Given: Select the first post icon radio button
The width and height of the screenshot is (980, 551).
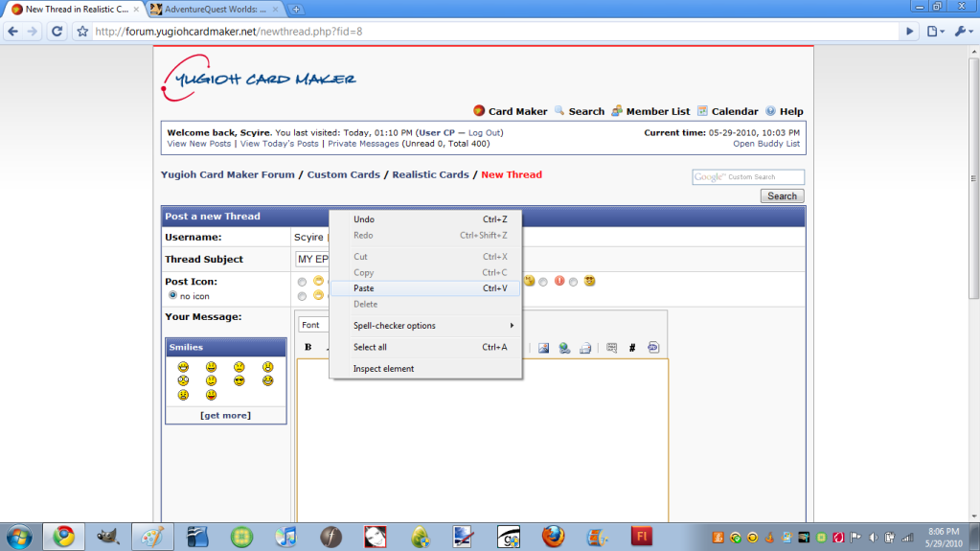Looking at the screenshot, I should (303, 282).
